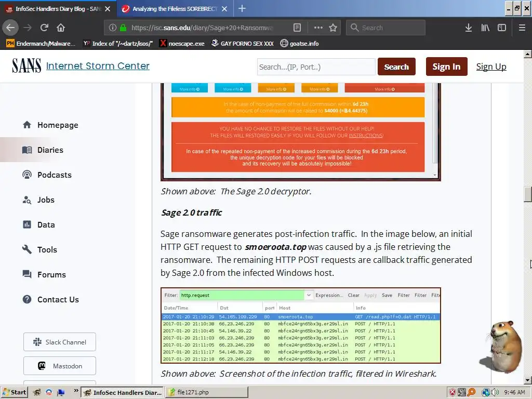
Task: Click the 9:46 AM taskbar clock
Action: click(x=514, y=393)
